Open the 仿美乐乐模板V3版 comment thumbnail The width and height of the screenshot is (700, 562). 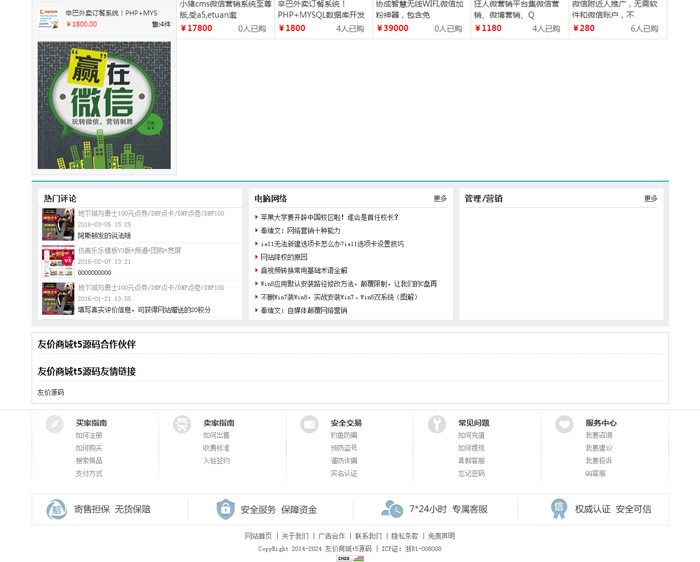58,261
